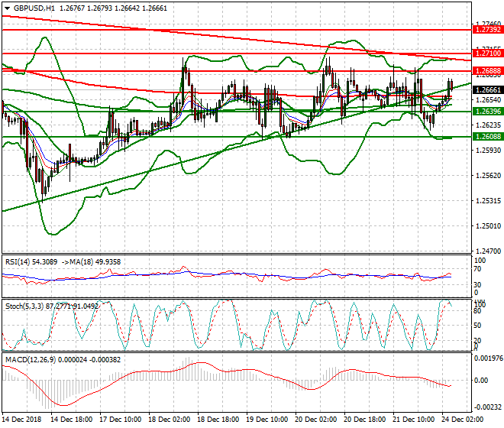Click the 1.25315 price scale value
The width and height of the screenshot is (504, 428).
pyautogui.click(x=488, y=200)
